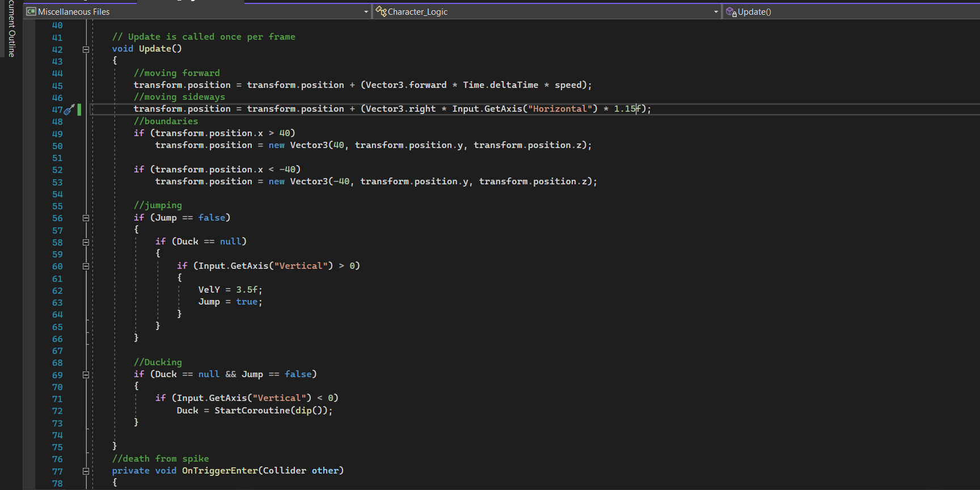
Task: Click line number 62 in the margin
Action: point(57,291)
